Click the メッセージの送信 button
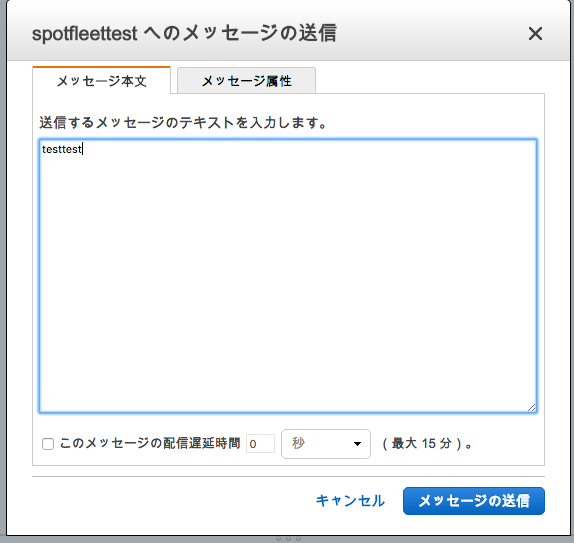Viewport: 574px width, 543px height. coord(474,501)
